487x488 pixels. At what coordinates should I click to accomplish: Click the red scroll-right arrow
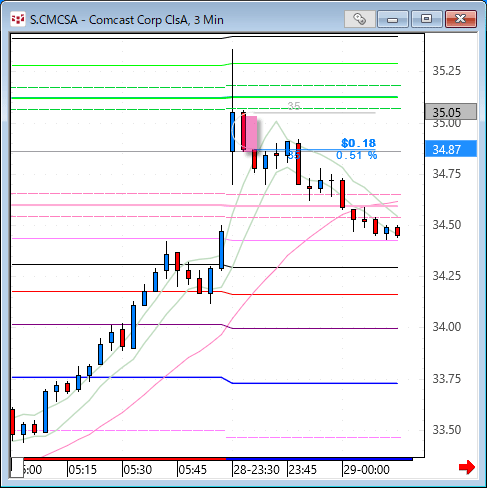(467, 467)
